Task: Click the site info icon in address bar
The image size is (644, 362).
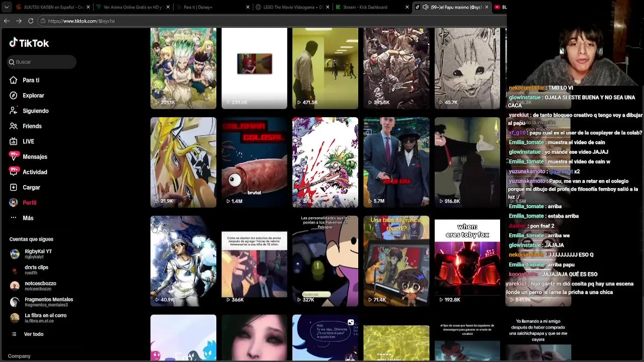Action: click(x=43, y=21)
